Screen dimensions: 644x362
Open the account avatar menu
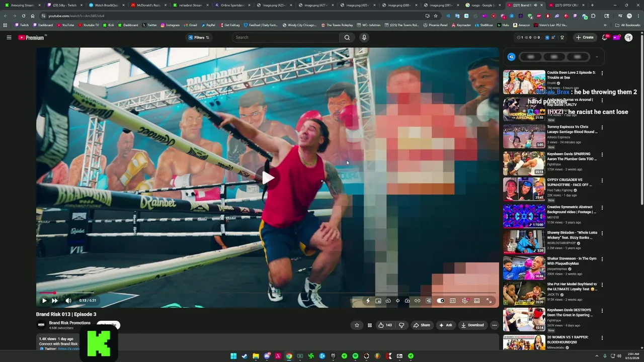[628, 37]
